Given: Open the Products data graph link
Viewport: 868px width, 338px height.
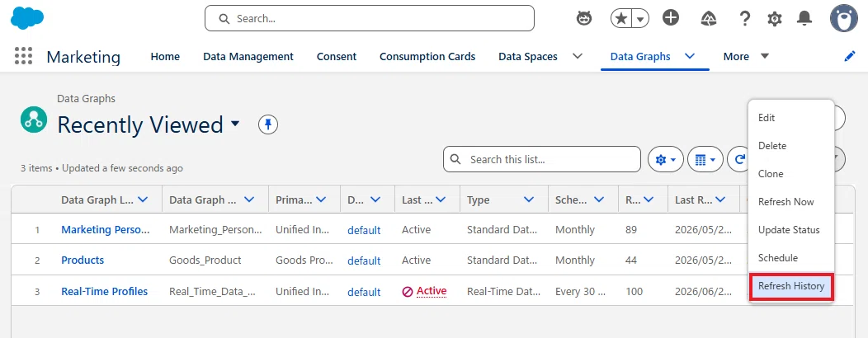Looking at the screenshot, I should pyautogui.click(x=83, y=260).
